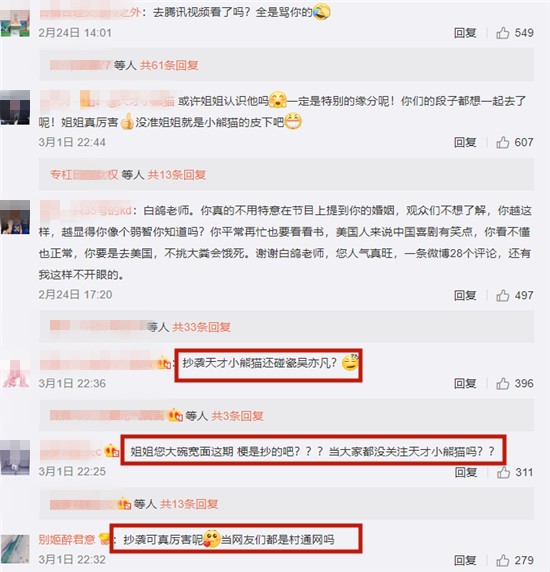Screen dimensions: 550x572
Task: Expand 共61条回复 thread
Action: pos(169,66)
